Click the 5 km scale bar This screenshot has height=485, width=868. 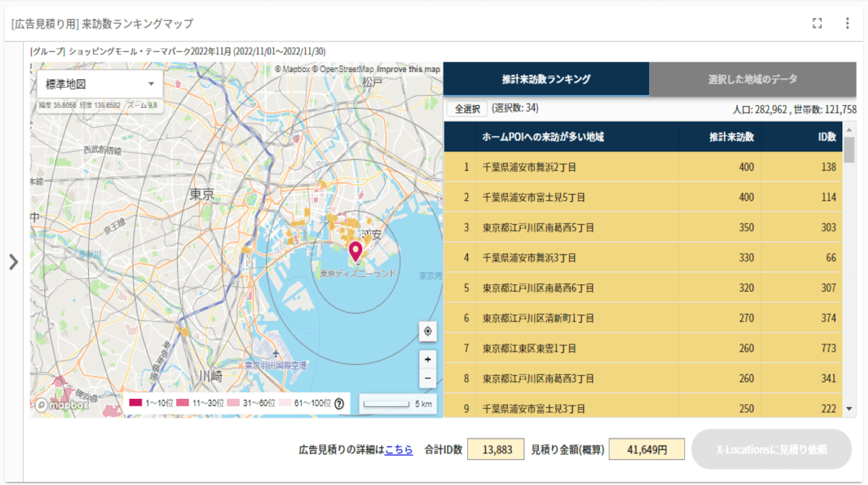pos(397,404)
